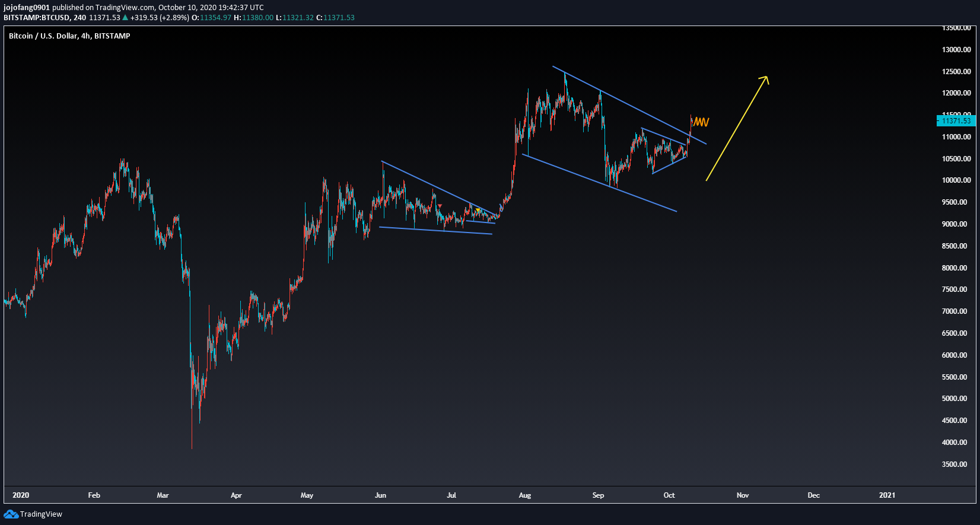This screenshot has height=525, width=980.
Task: Click the open value O:11354.97
Action: click(x=212, y=18)
